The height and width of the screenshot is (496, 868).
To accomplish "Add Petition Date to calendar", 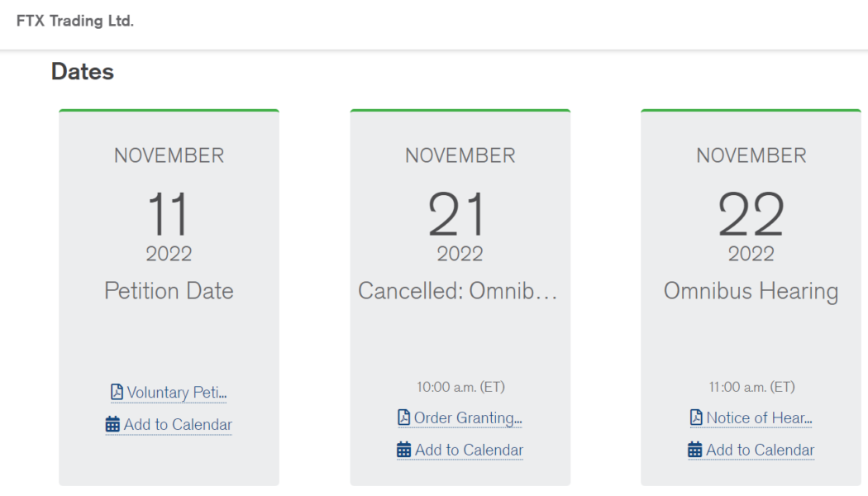I will point(178,425).
